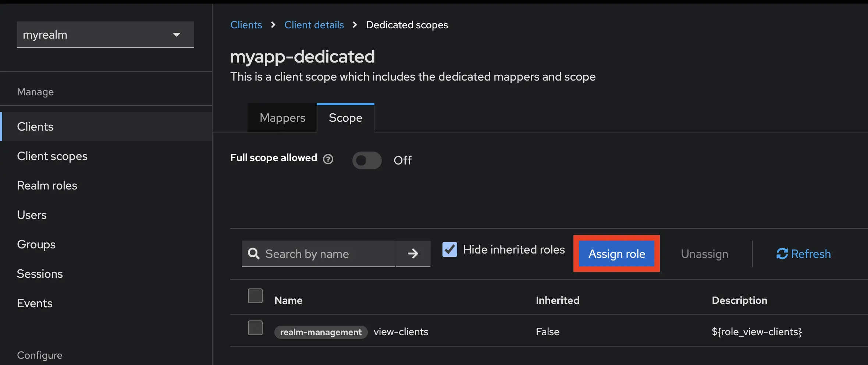868x365 pixels.
Task: Select Realm roles in the sidebar
Action: (47, 185)
